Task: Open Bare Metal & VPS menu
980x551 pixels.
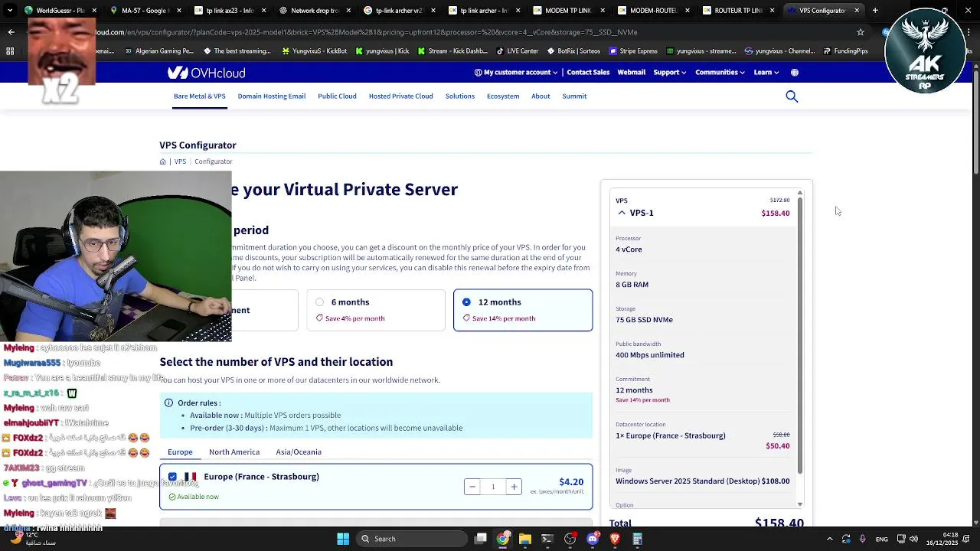Action: [x=199, y=96]
